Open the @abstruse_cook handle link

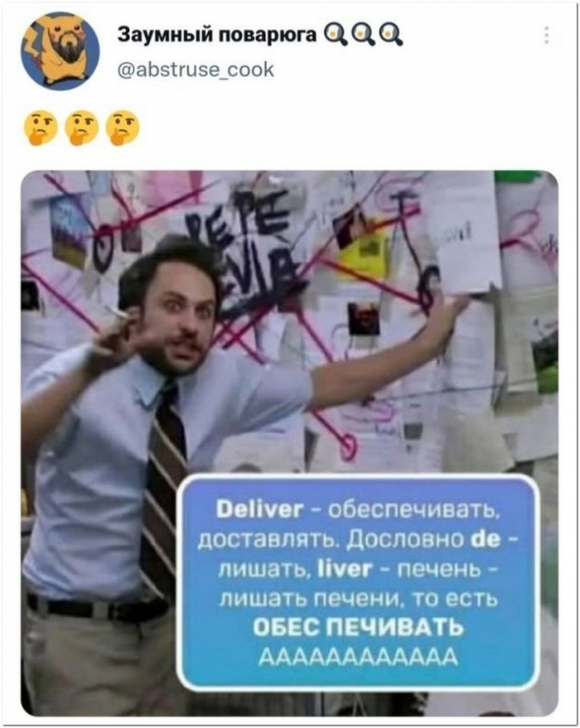[196, 70]
